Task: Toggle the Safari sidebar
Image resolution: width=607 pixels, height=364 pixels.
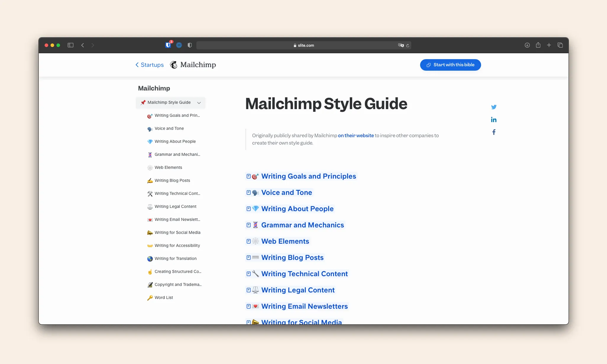Action: point(70,45)
